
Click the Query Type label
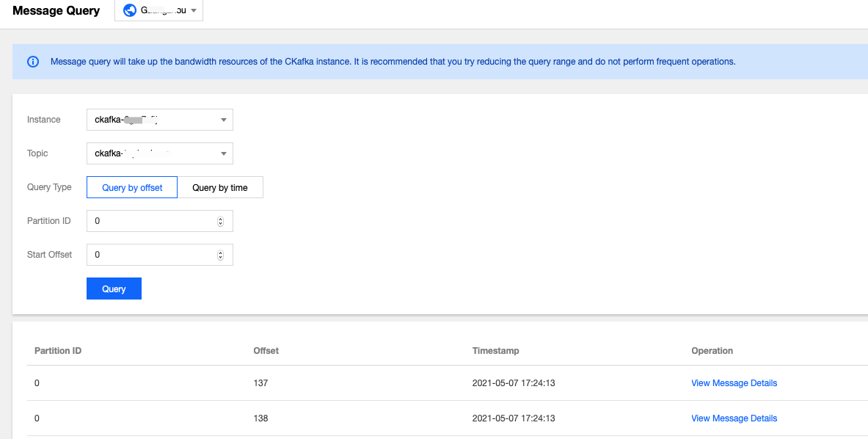click(49, 187)
